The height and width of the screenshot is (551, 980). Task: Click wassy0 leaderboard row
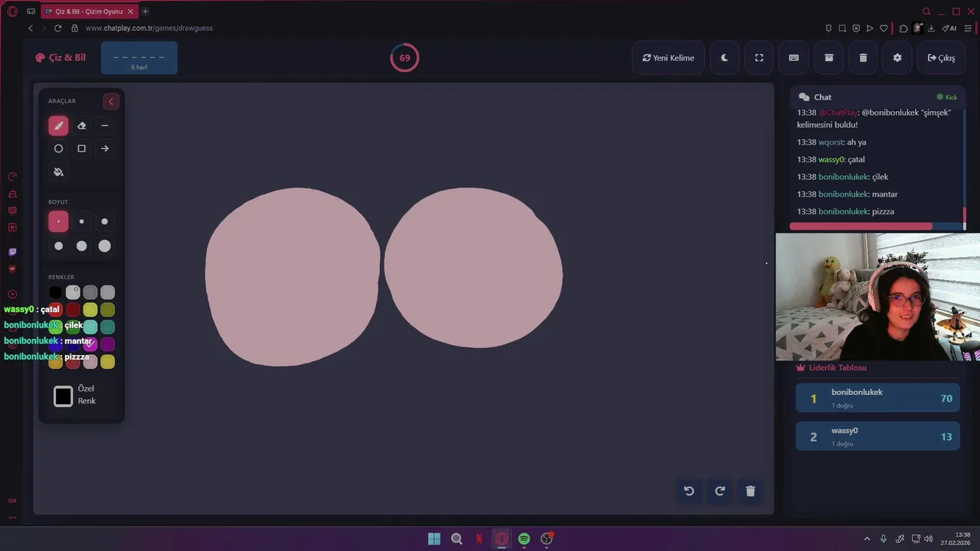pyautogui.click(x=877, y=436)
